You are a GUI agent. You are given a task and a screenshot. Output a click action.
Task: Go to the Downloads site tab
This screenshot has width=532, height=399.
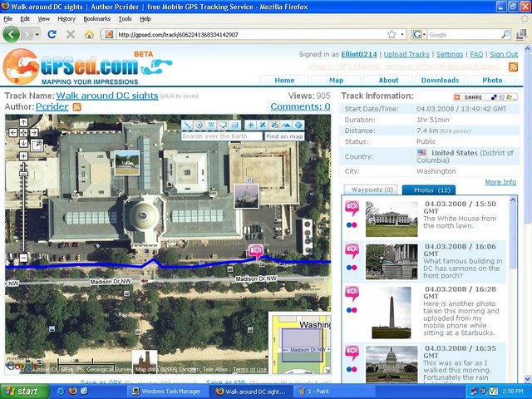click(440, 81)
